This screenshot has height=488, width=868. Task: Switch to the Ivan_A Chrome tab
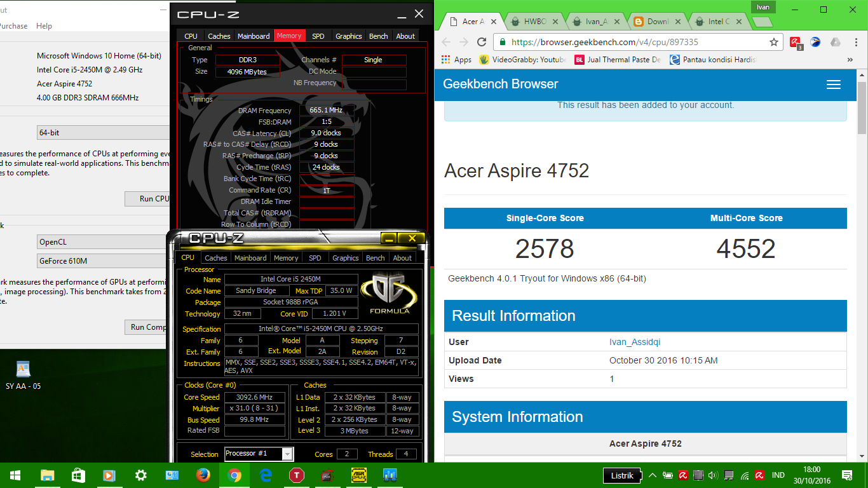pos(596,22)
